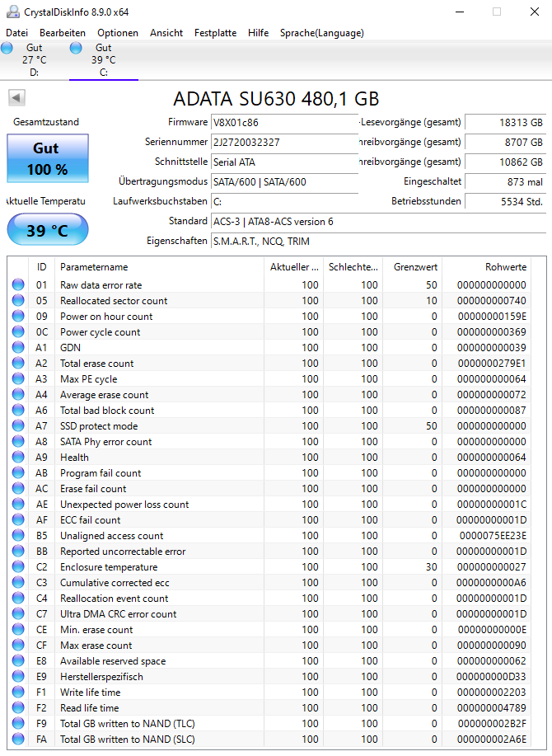Click the Gut 100 % health status button
The width and height of the screenshot is (552, 756).
(48, 158)
